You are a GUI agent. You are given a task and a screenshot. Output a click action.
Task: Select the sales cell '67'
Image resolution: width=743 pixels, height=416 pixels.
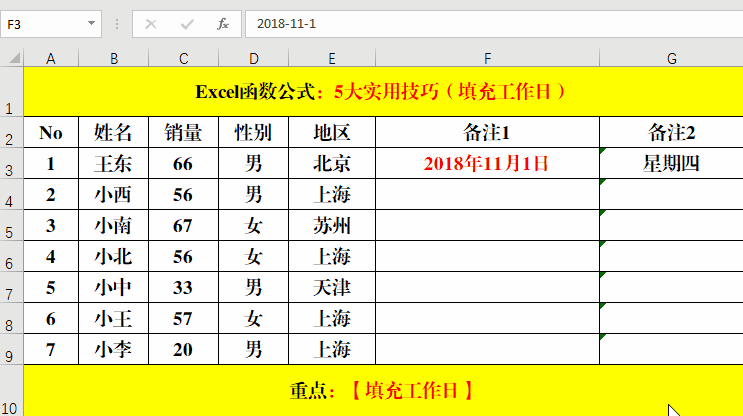pos(184,225)
